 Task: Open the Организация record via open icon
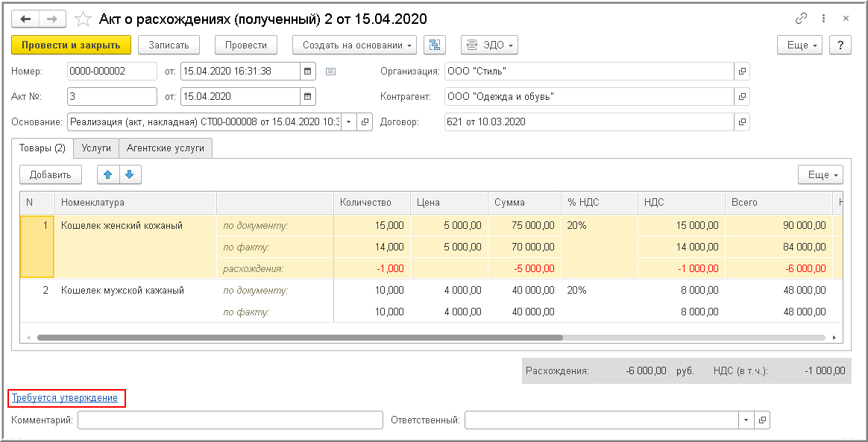pos(742,72)
